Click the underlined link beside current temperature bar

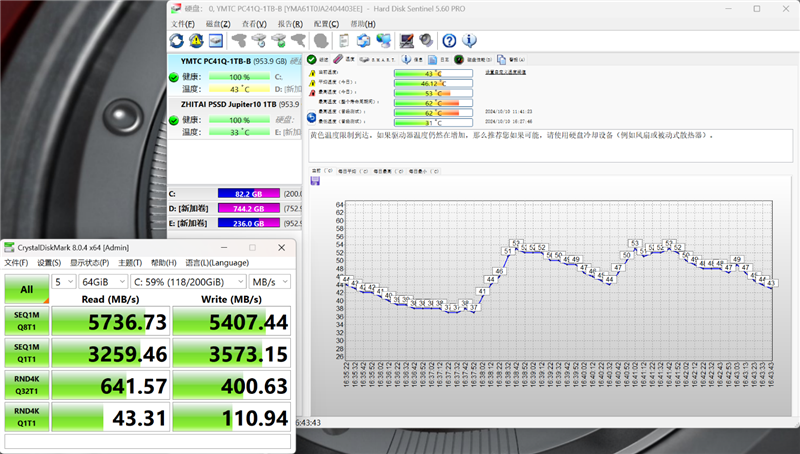click(505, 72)
